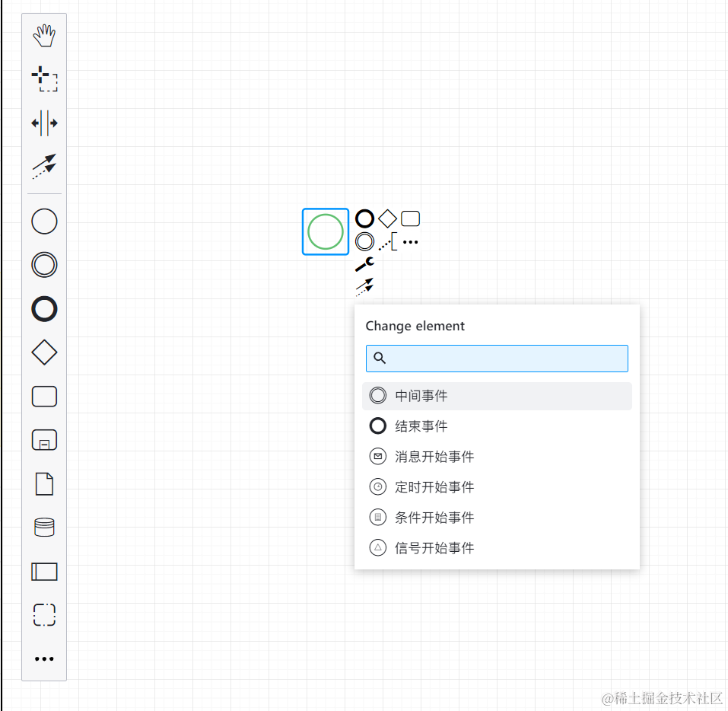This screenshot has width=728, height=711.
Task: Create expanded subprocess from palette
Action: click(x=44, y=439)
